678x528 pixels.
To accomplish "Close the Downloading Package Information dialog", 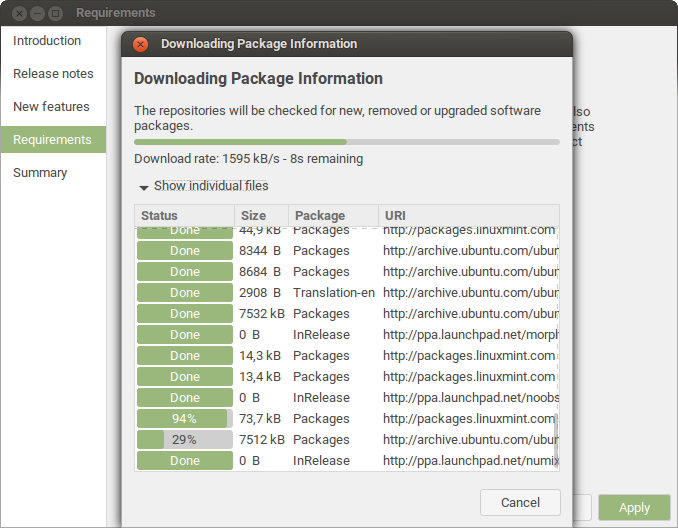I will click(x=140, y=44).
